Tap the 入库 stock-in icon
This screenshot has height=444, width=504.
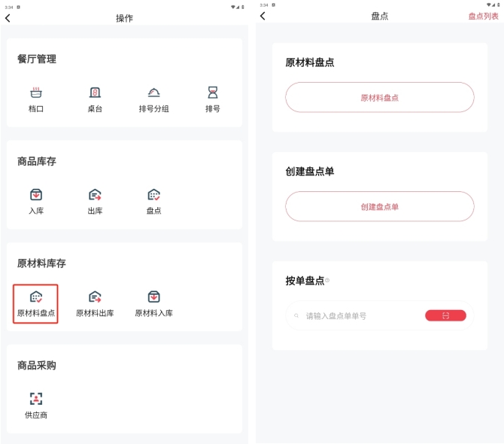point(36,195)
